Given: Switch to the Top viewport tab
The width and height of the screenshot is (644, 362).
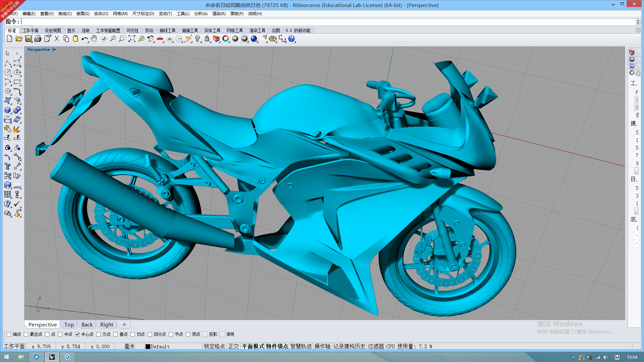Looking at the screenshot, I should pos(69,324).
